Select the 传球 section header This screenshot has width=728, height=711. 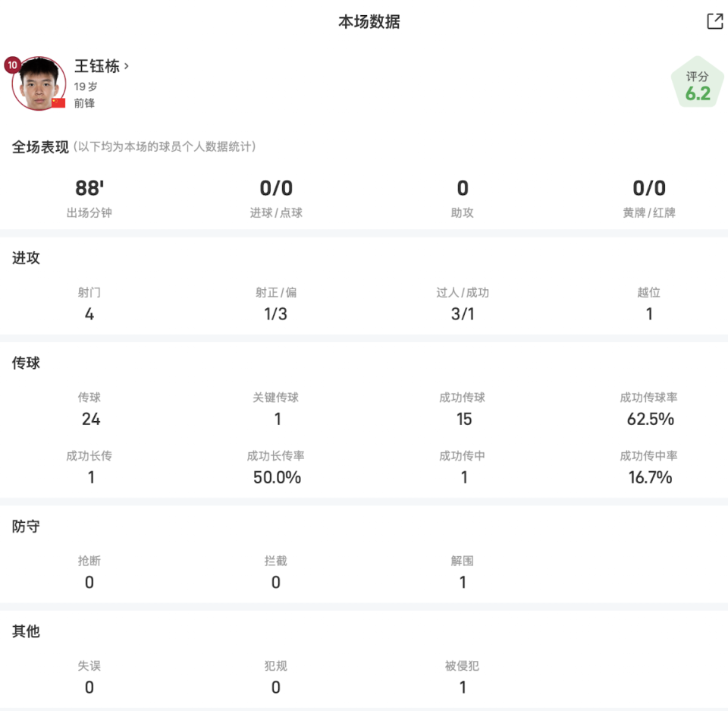26,363
